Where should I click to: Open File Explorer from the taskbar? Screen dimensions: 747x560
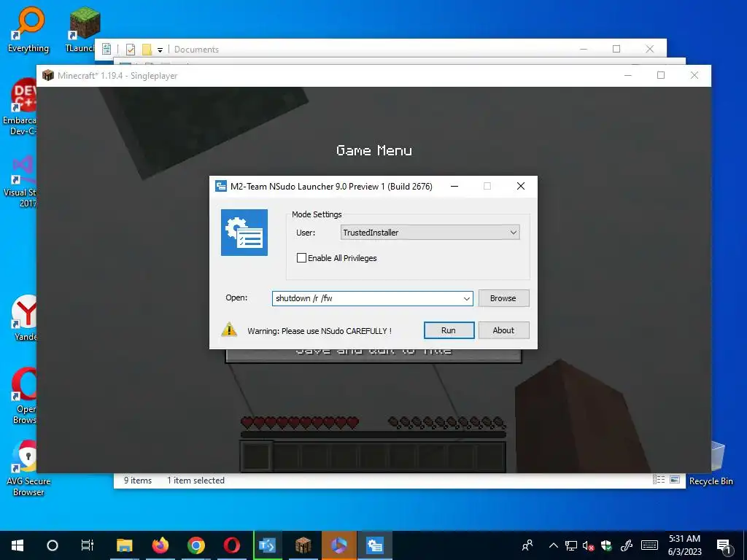click(124, 545)
